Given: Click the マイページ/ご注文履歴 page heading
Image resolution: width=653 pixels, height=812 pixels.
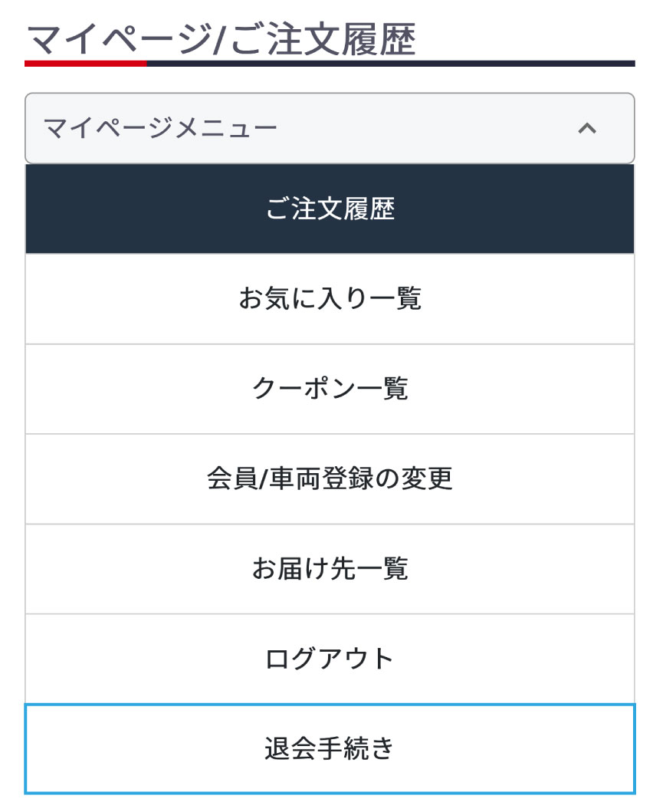Looking at the screenshot, I should click(221, 40).
